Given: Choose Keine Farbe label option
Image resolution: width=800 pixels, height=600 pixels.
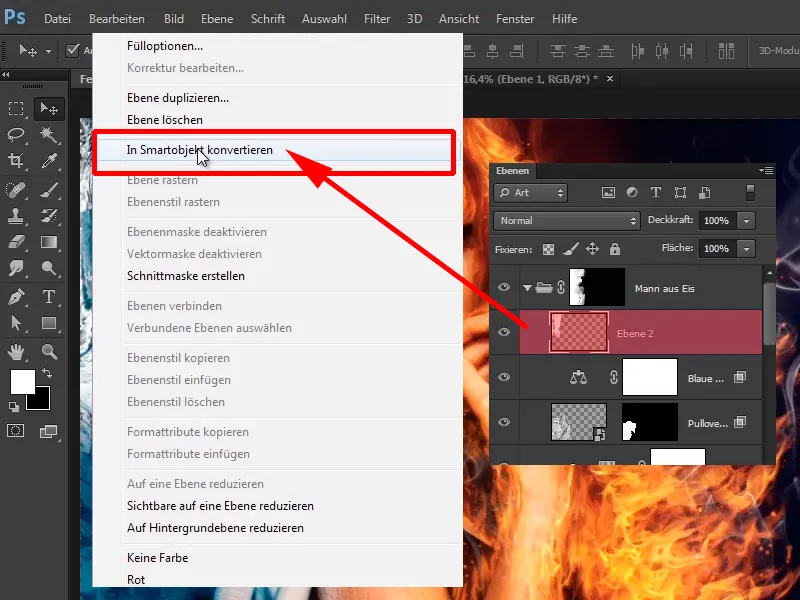Looking at the screenshot, I should pyautogui.click(x=158, y=558).
